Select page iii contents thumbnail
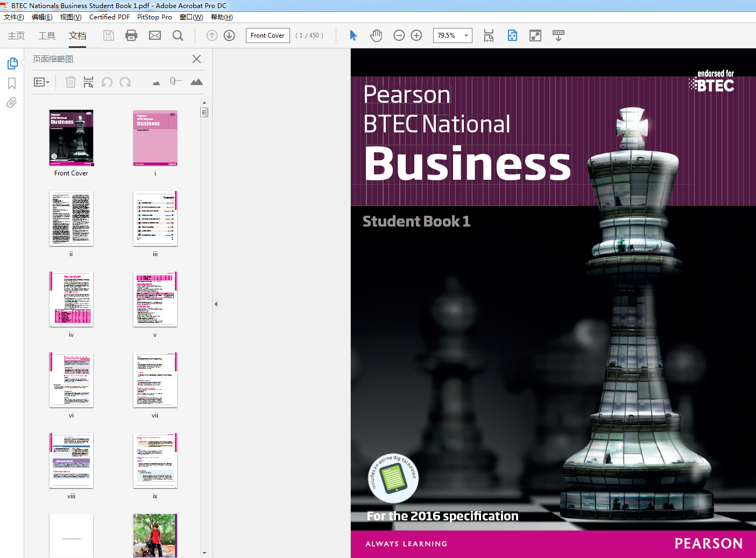Image resolution: width=756 pixels, height=558 pixels. (155, 218)
